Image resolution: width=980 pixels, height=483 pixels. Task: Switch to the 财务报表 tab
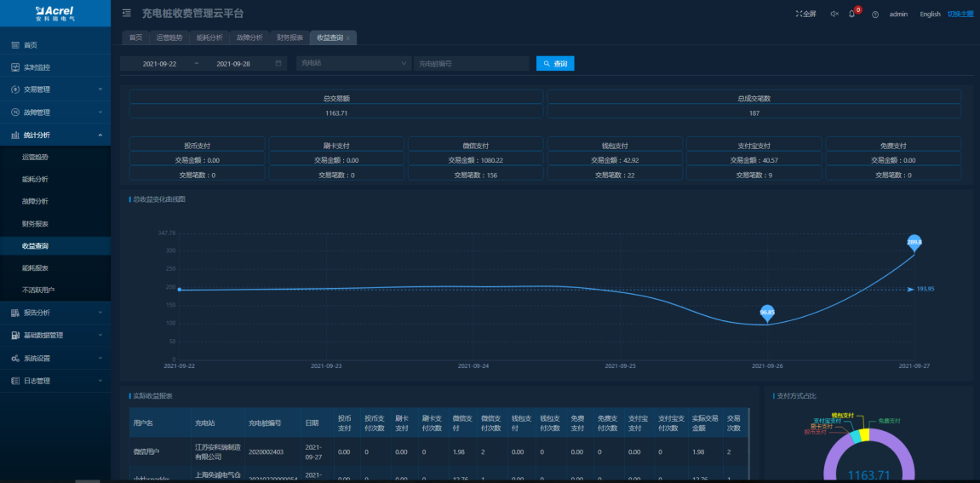[289, 37]
